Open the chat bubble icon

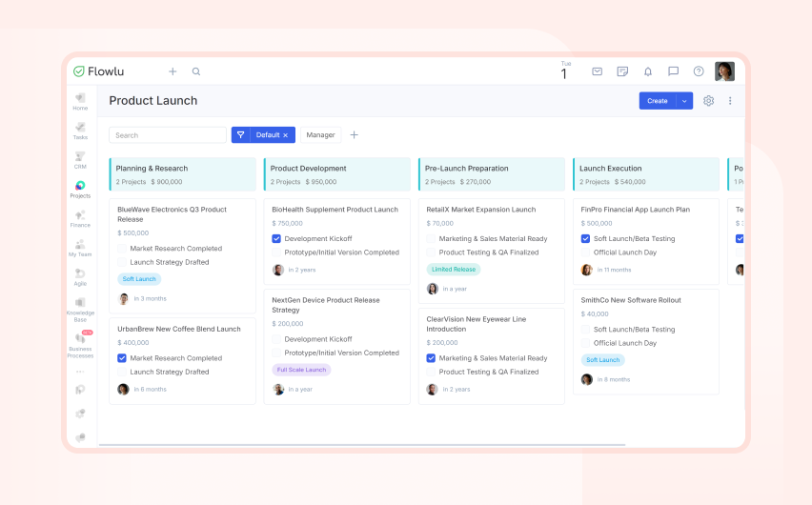(673, 71)
